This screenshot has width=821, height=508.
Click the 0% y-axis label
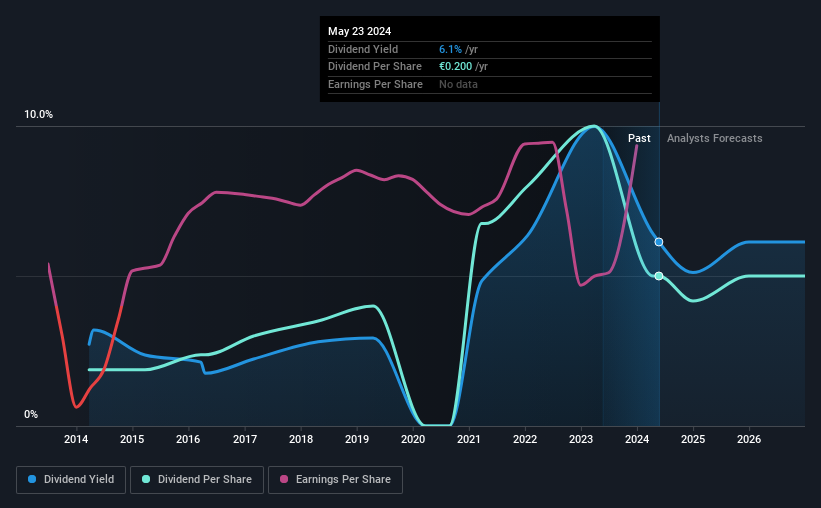point(31,414)
